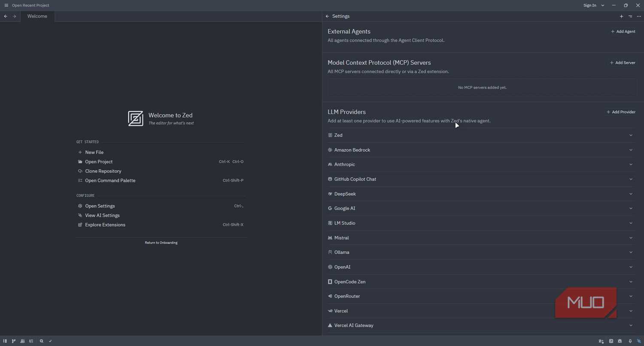This screenshot has height=346, width=644.
Task: Click the Google AI provider icon
Action: click(330, 208)
